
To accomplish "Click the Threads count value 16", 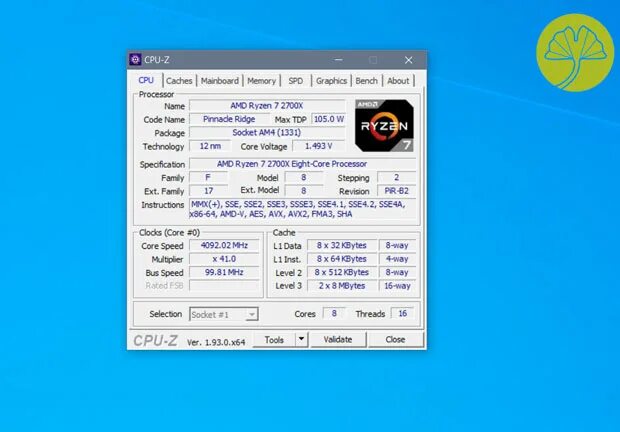I will coord(403,313).
